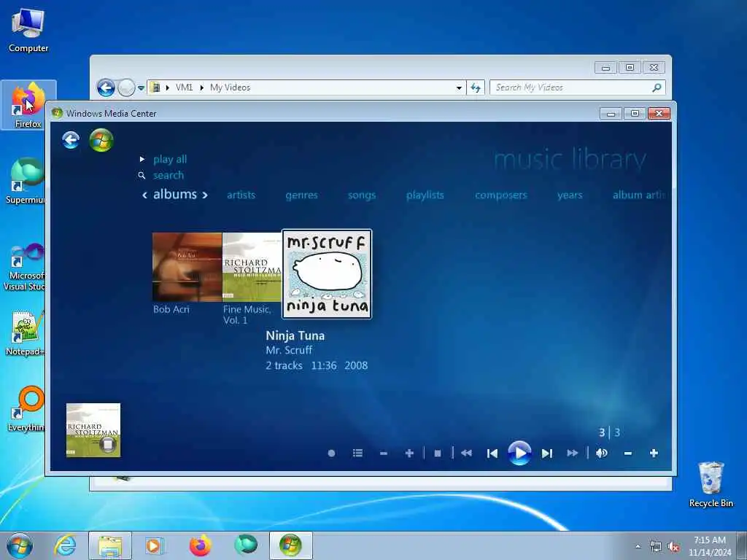Viewport: 747px width, 560px height.
Task: Switch to the genres tab
Action: [x=301, y=195]
